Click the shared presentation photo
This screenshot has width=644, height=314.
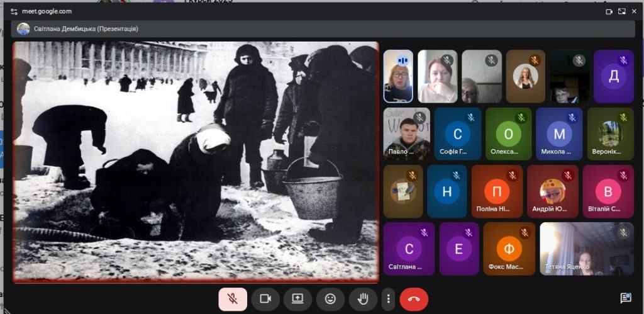196,161
